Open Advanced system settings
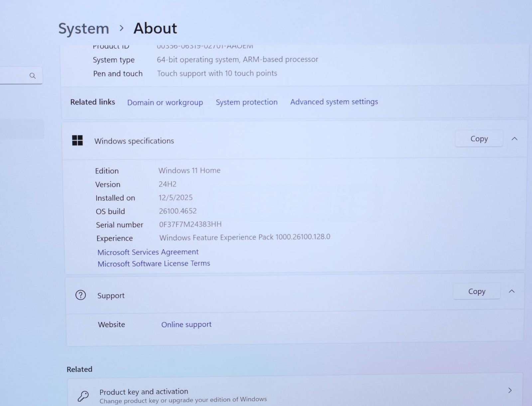Viewport: 532px width, 406px height. coord(334,102)
